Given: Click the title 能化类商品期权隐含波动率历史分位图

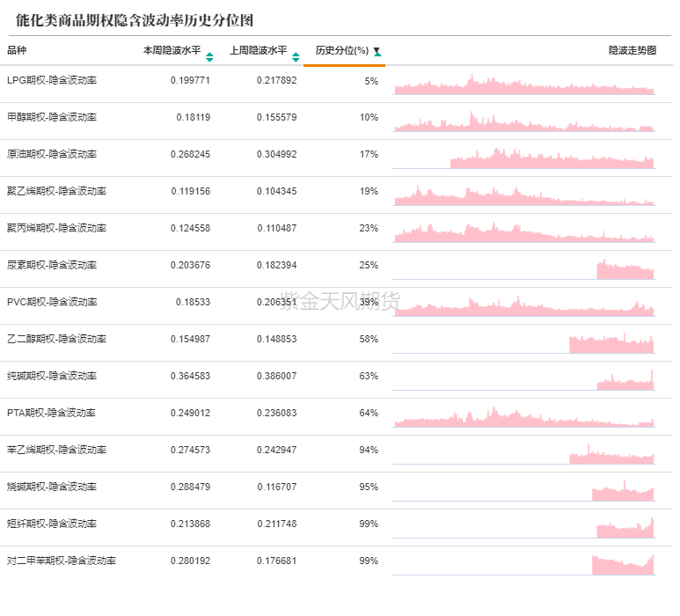Looking at the screenshot, I should coord(135,20).
